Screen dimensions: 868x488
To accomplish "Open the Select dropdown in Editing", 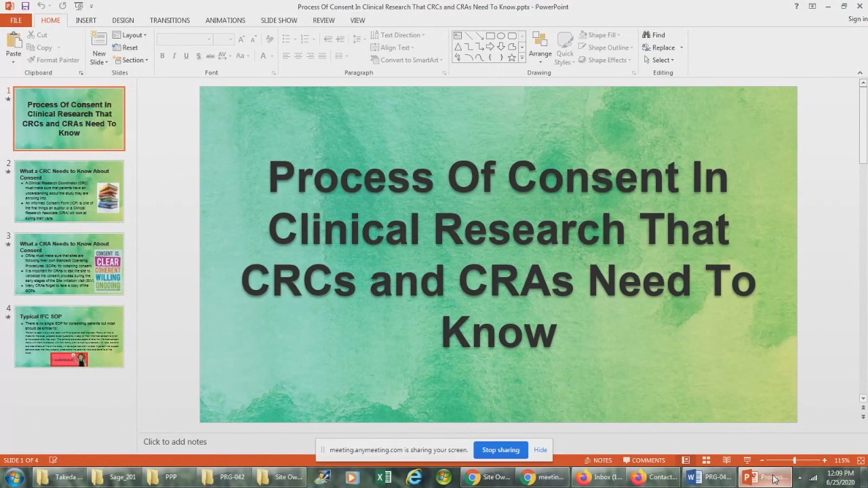I will coord(658,60).
